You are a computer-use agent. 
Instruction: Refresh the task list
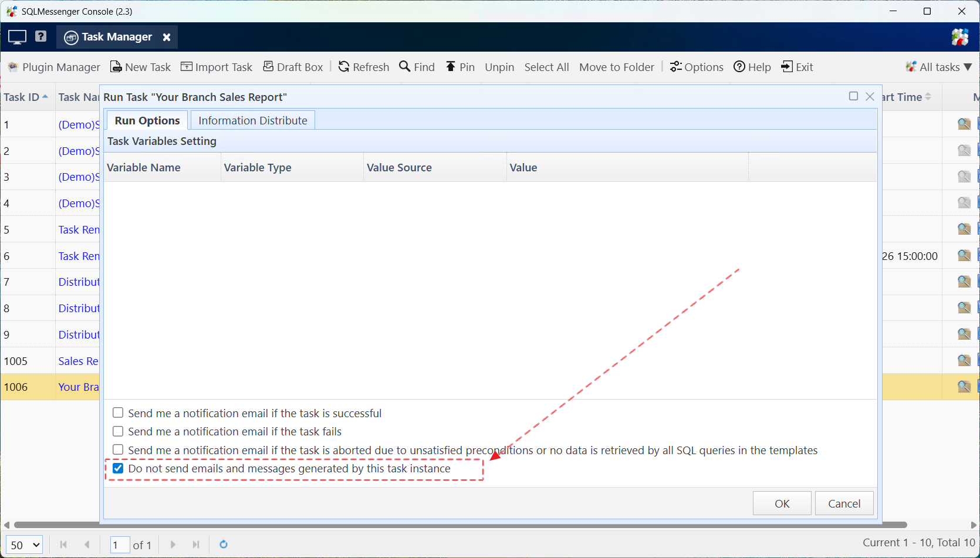pyautogui.click(x=370, y=67)
